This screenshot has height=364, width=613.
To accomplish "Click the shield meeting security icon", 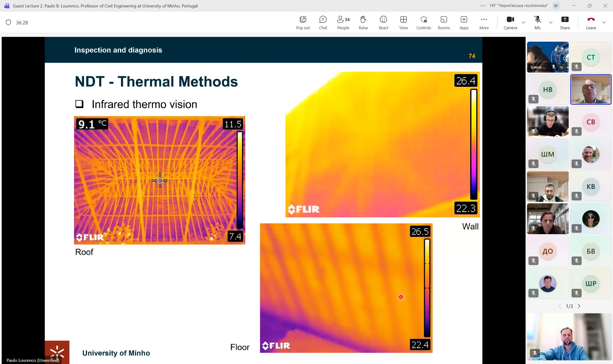I will [x=8, y=23].
